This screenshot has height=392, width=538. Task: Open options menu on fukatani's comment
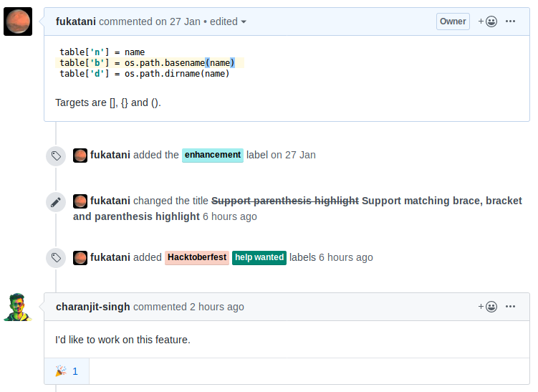[510, 21]
